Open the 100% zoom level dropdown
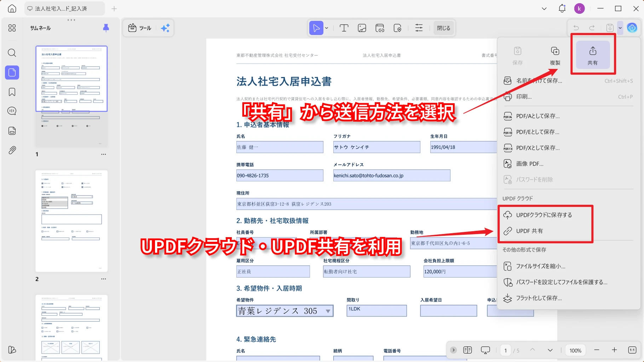The height and width of the screenshot is (362, 644). pos(575,350)
